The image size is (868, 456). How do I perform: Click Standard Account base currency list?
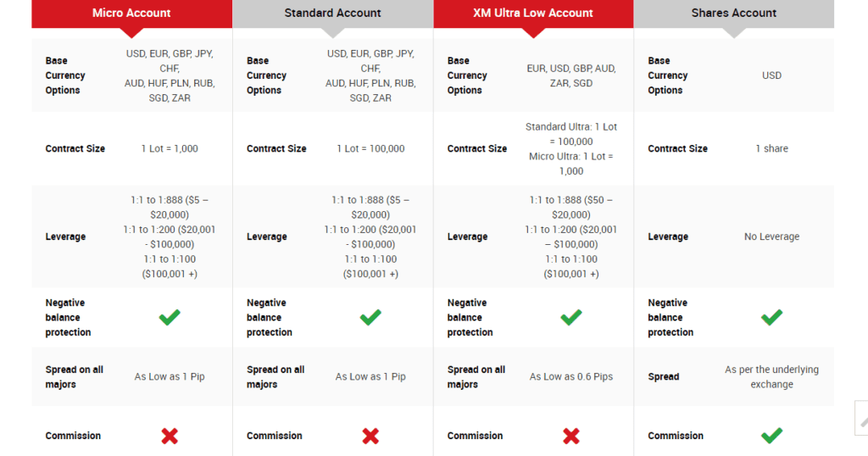pos(370,75)
